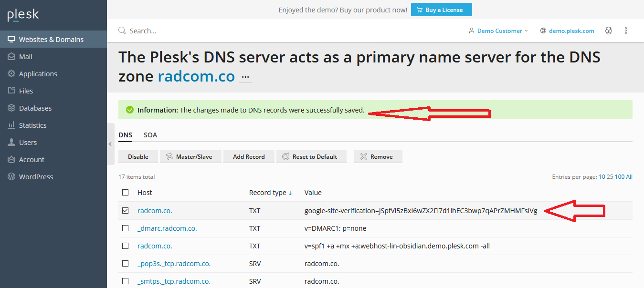Open the _pop3s._tcp.radcom.co. host link

tap(174, 264)
